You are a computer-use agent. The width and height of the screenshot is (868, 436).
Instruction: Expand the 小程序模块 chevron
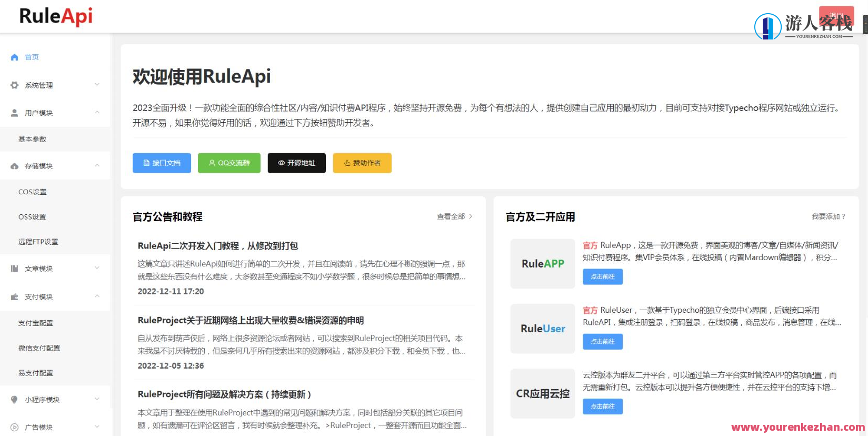tap(97, 399)
